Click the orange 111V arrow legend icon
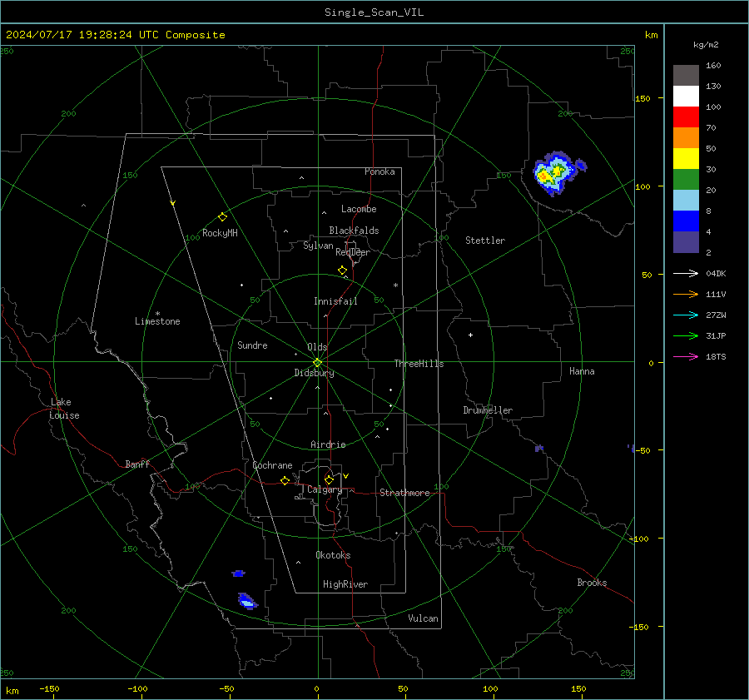The image size is (749, 700). (686, 295)
